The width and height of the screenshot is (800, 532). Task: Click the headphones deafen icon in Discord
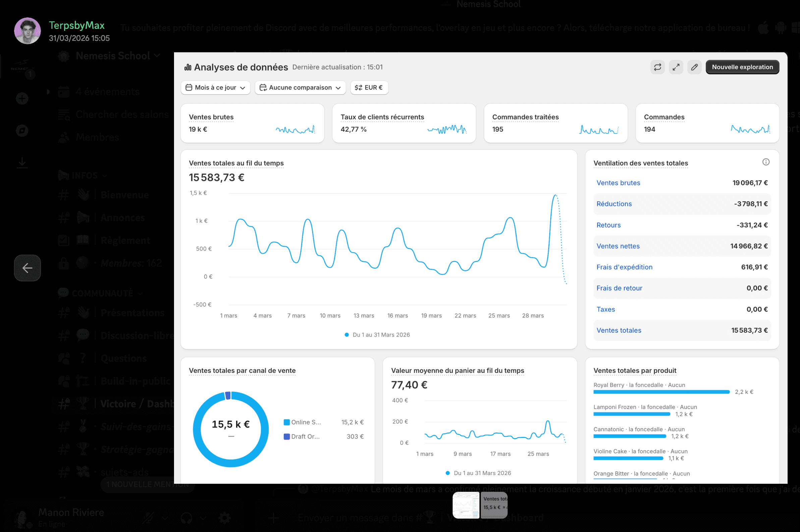[x=186, y=518]
